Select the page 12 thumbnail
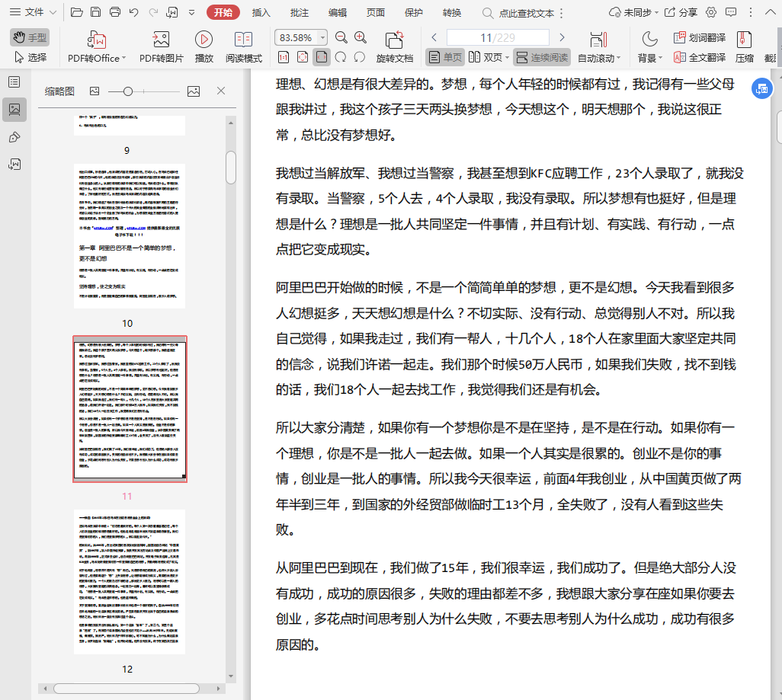This screenshot has height=700, width=782. [x=129, y=581]
